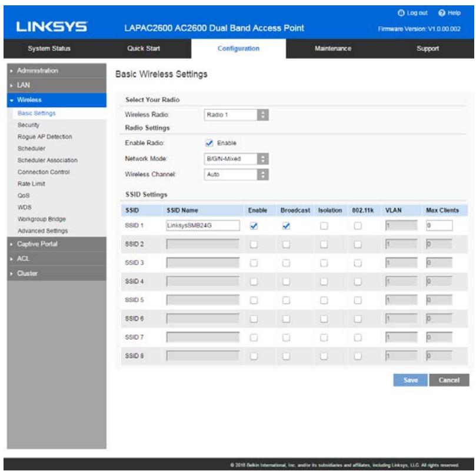
Task: Open the Security wireless page
Action: [x=28, y=125]
